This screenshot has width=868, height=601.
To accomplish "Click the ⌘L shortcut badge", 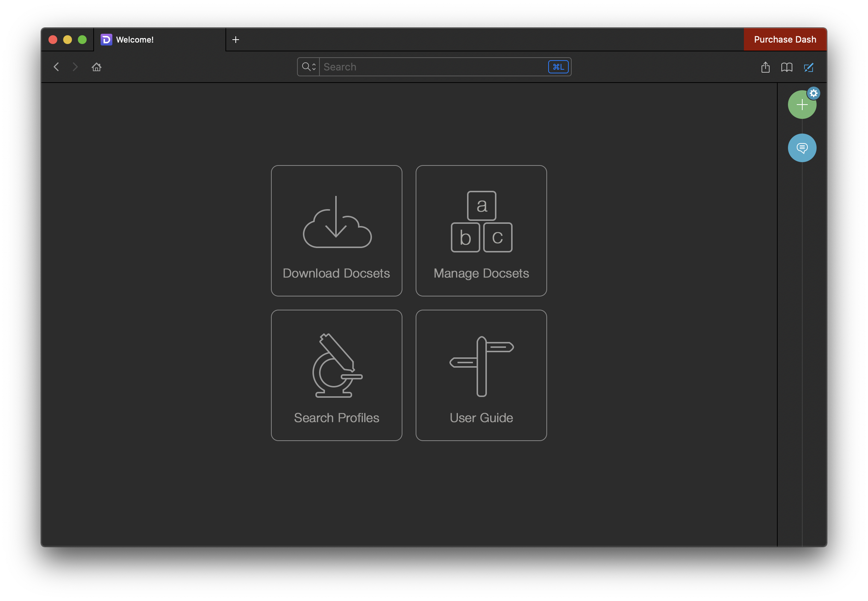I will pos(558,67).
